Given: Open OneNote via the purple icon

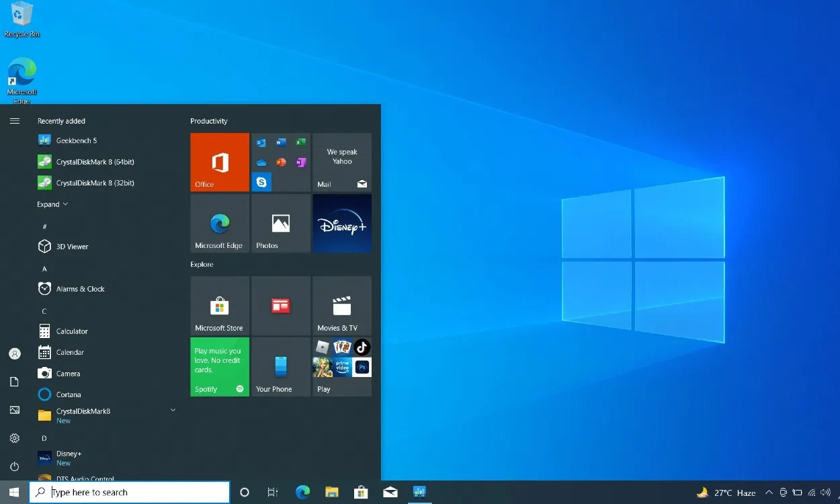Looking at the screenshot, I should [x=300, y=161].
